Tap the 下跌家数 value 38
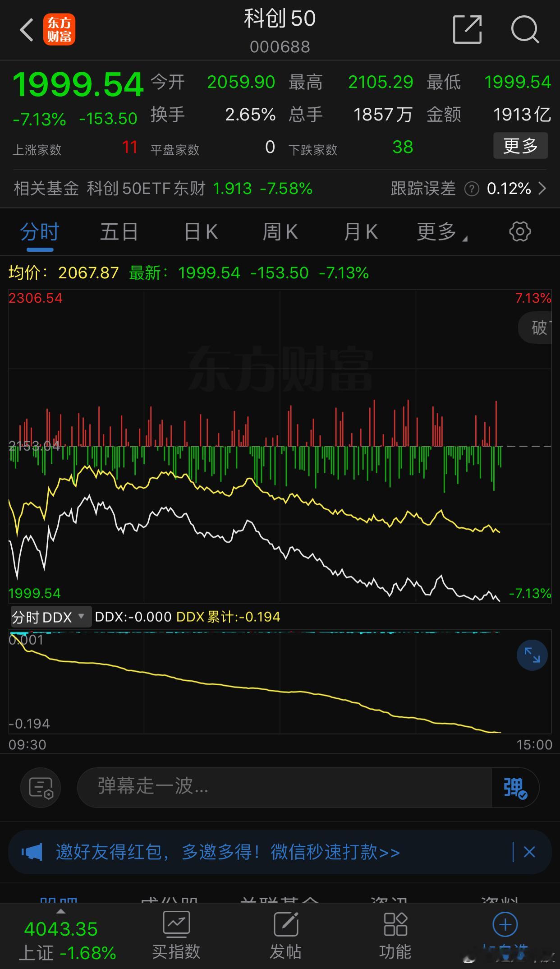The width and height of the screenshot is (560, 969). (403, 147)
